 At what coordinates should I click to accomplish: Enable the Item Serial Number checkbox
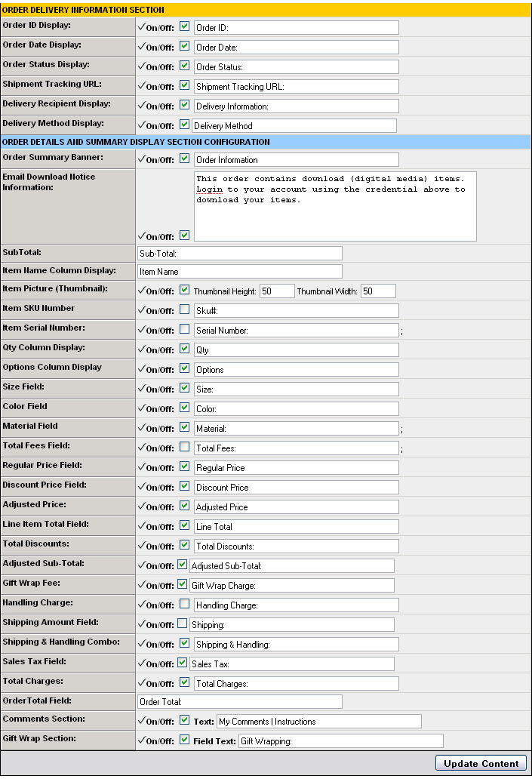pyautogui.click(x=184, y=329)
